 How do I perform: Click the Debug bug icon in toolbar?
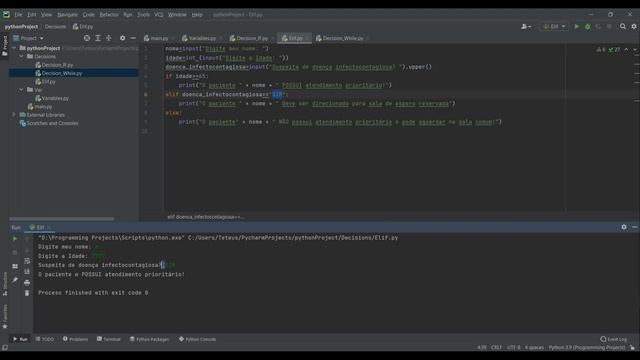click(587, 27)
